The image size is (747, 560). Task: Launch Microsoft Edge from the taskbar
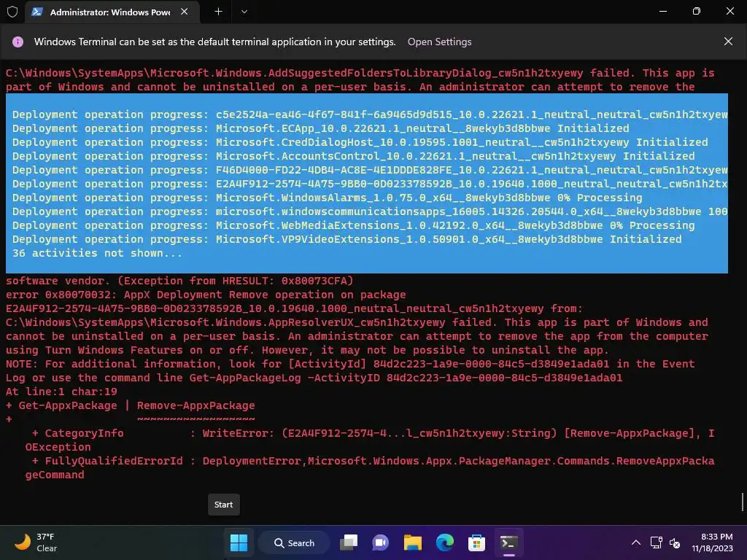pyautogui.click(x=444, y=542)
